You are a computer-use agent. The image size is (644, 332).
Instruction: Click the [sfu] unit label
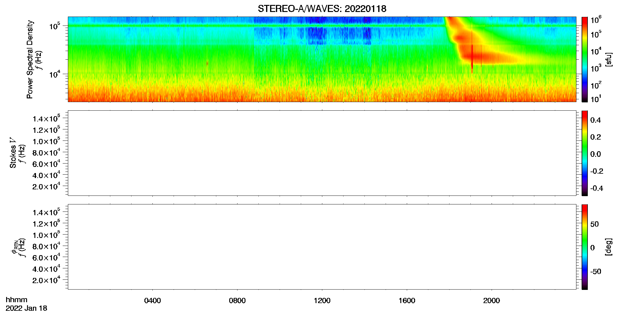click(609, 59)
